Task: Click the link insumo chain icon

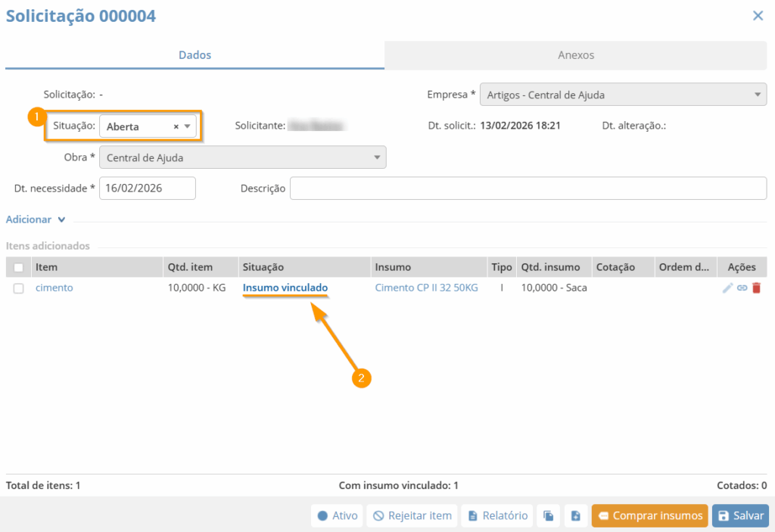Action: (742, 288)
